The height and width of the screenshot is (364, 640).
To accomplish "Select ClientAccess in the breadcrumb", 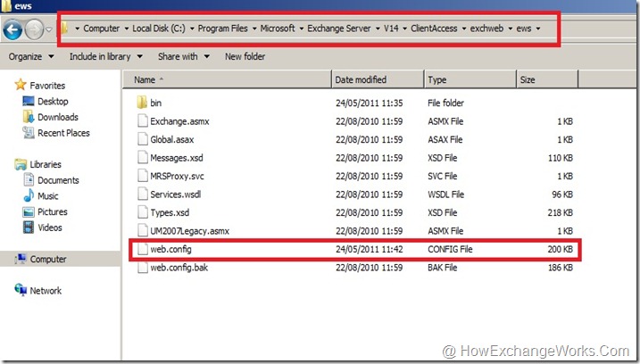I will [434, 29].
